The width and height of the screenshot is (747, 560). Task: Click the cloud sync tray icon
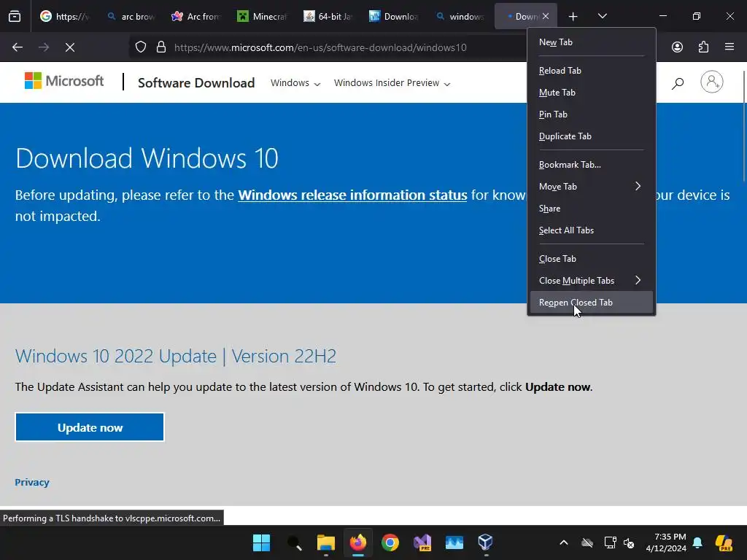587,542
